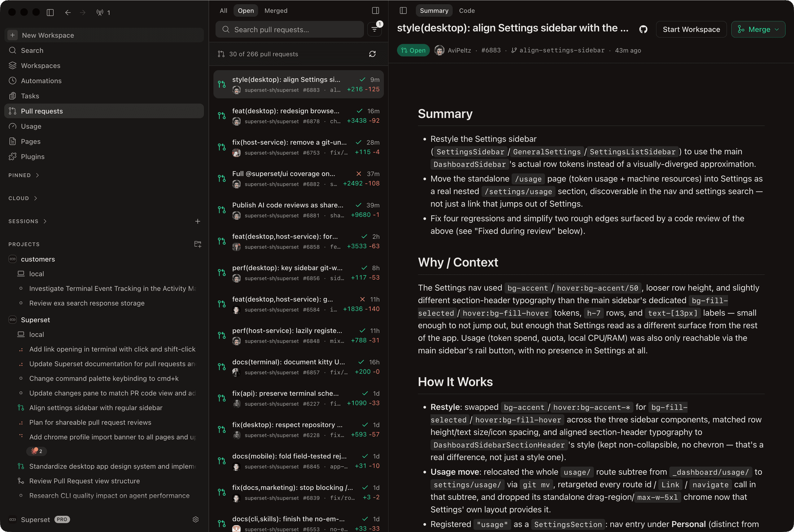Click the Superset PRO account label
Image resolution: width=794 pixels, height=532 pixels.
[x=39, y=520]
